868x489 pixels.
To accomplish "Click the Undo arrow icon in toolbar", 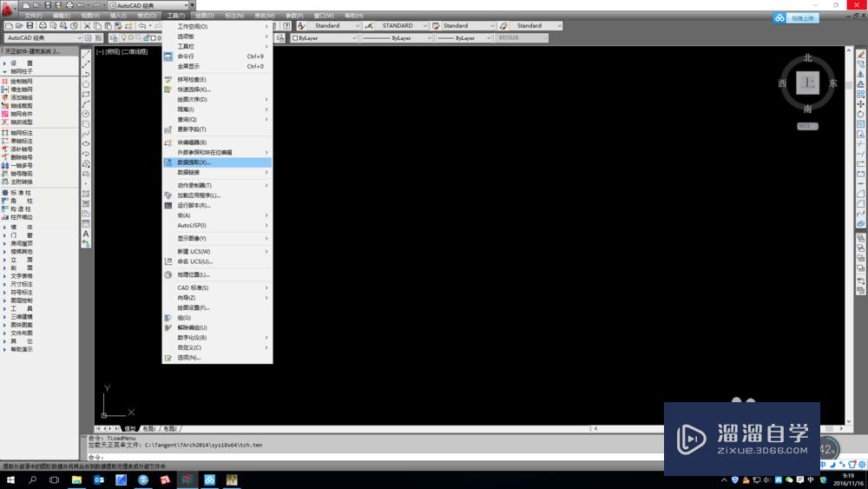I will 142,26.
